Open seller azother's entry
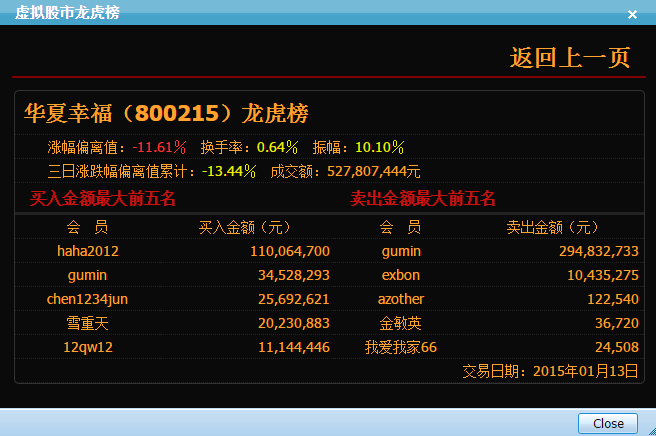 401,299
